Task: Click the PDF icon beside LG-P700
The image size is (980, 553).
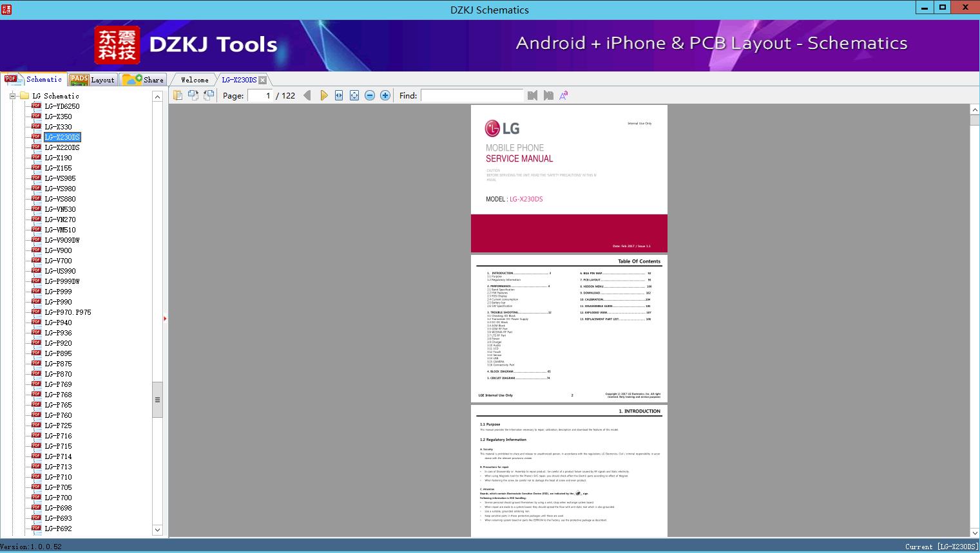Action: (x=36, y=497)
